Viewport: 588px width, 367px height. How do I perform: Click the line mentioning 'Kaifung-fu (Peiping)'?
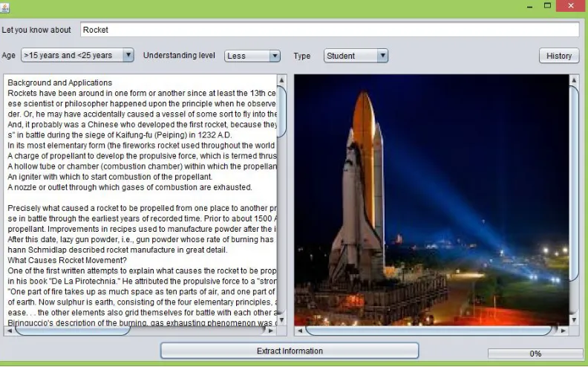[120, 134]
